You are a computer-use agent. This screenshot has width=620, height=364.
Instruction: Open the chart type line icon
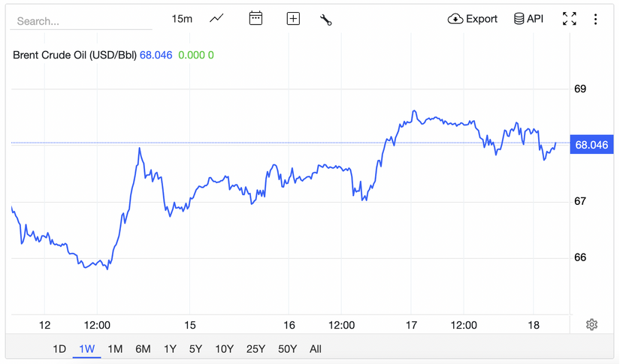click(x=216, y=19)
